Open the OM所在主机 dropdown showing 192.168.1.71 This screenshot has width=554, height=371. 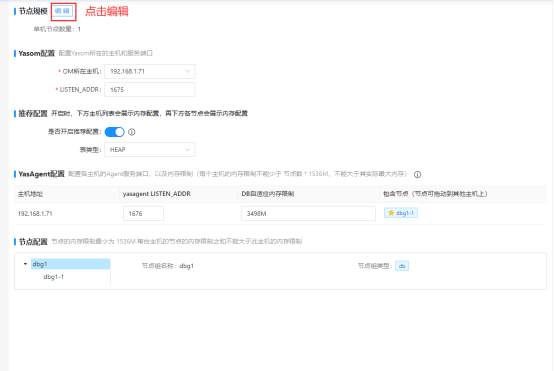(x=149, y=71)
